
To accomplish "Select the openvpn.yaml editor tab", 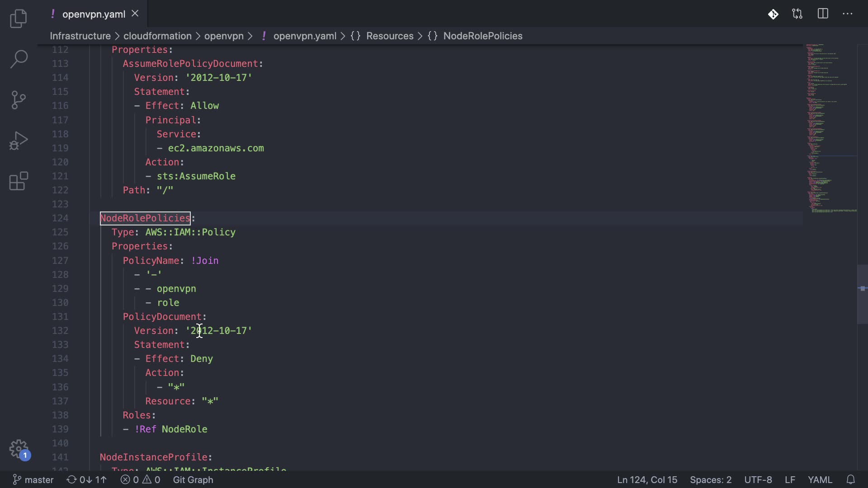I will tap(94, 14).
